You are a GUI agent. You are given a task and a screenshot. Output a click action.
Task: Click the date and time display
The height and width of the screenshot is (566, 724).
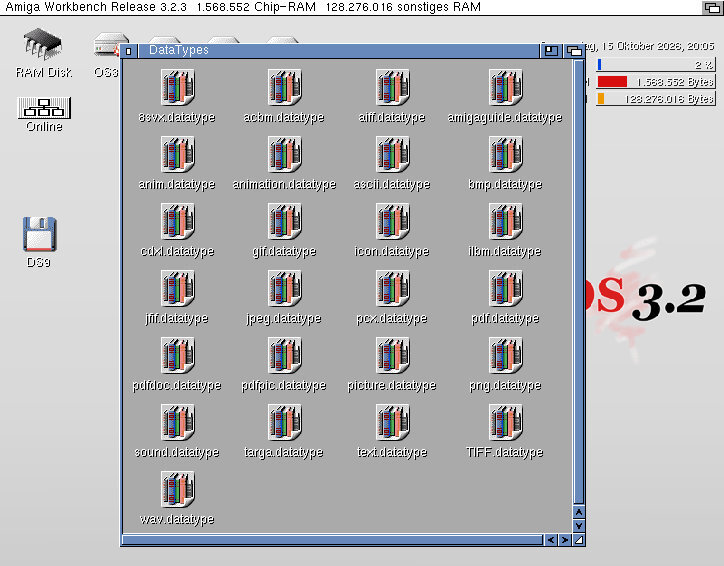pos(650,46)
